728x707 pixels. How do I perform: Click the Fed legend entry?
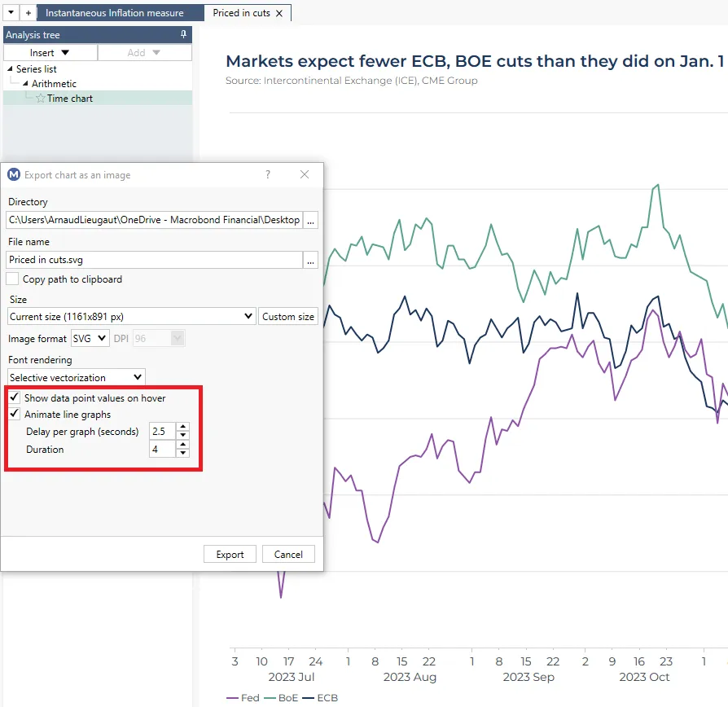click(243, 698)
